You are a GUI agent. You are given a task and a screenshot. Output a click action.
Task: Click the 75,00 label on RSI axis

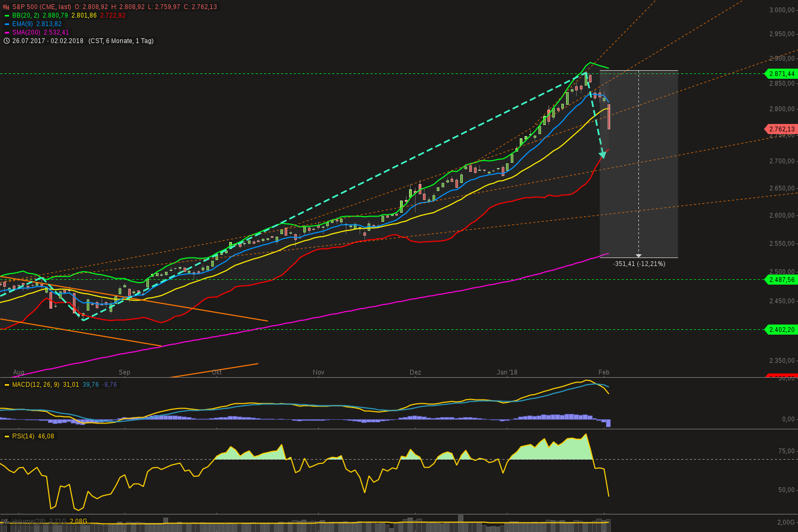tap(786, 451)
